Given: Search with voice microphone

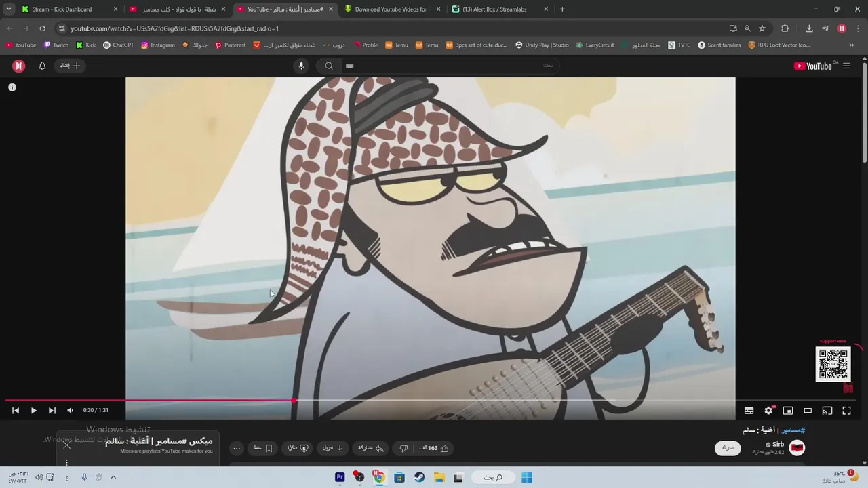Looking at the screenshot, I should pyautogui.click(x=302, y=66).
